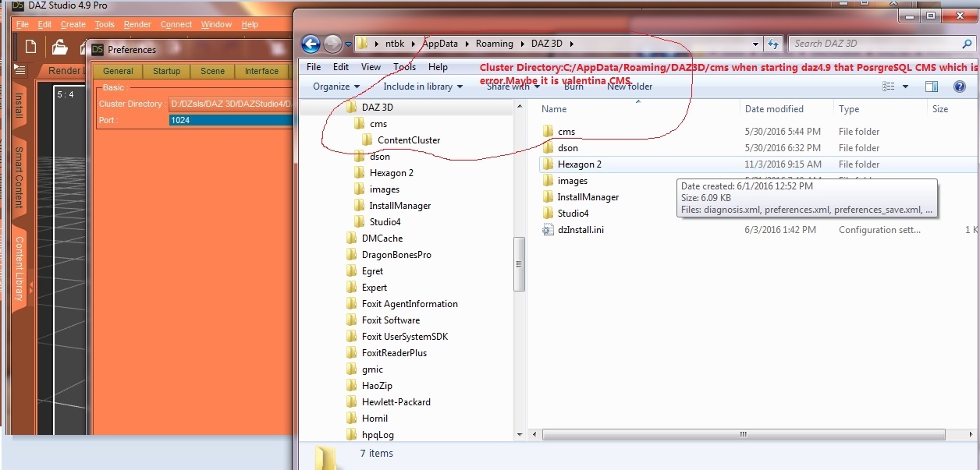Open the File menu in DAZ Studio
980x470 pixels.
coord(23,24)
